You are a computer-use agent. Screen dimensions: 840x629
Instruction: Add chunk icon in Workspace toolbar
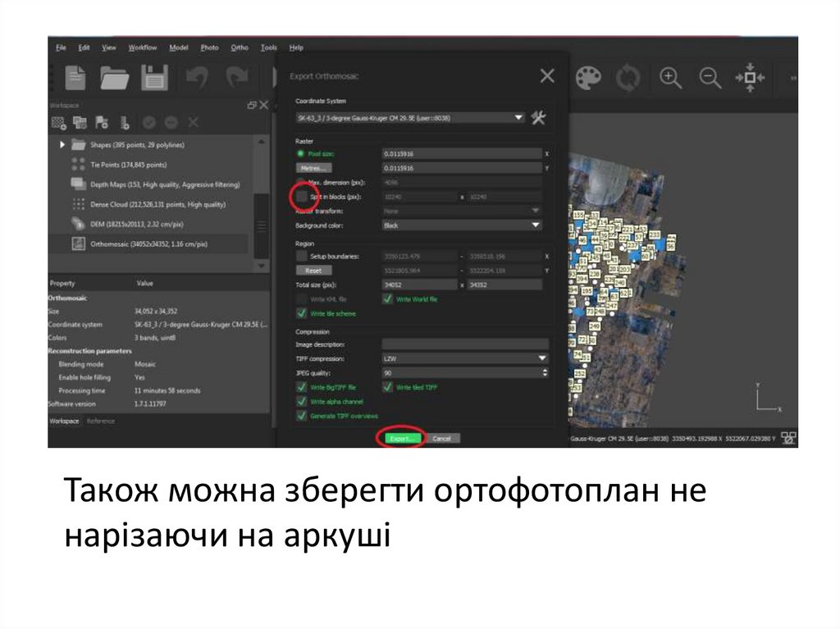click(58, 123)
